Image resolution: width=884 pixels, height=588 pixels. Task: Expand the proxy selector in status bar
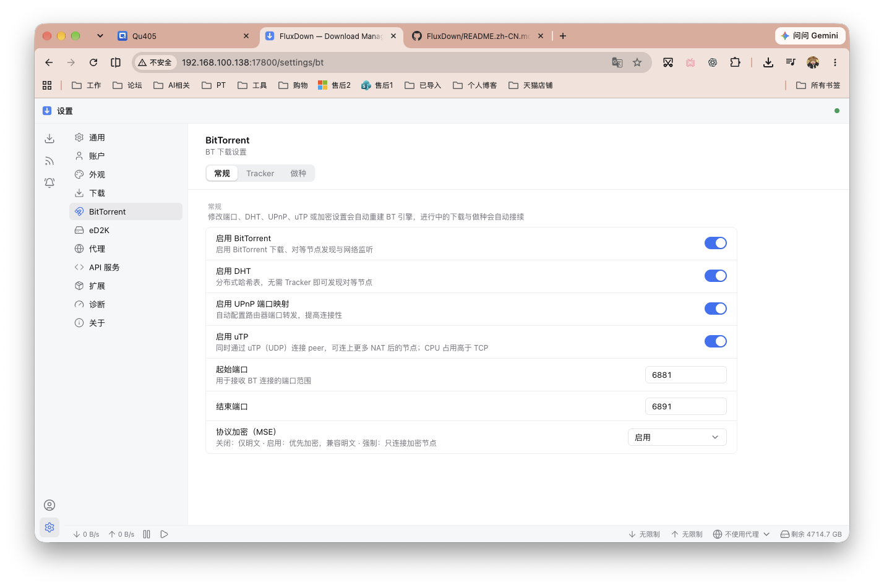741,534
